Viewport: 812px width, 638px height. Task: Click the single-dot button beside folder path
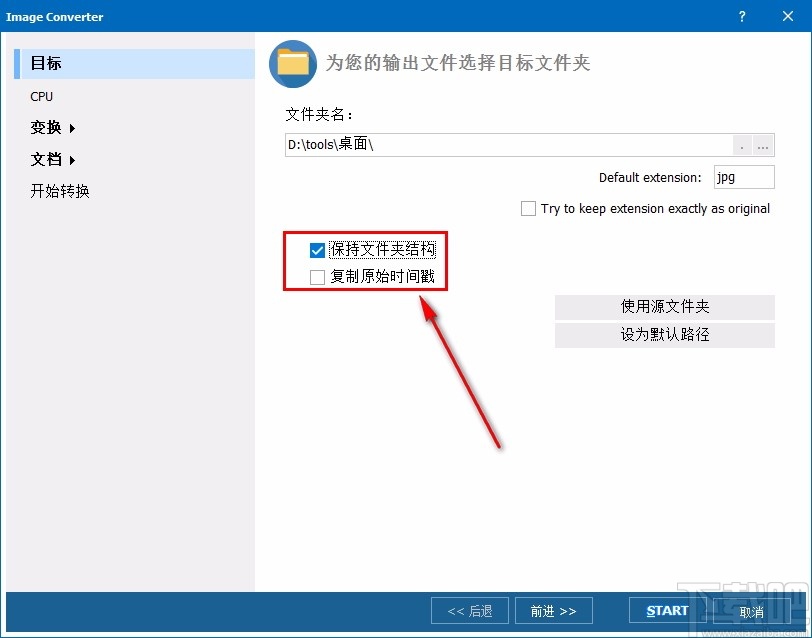tap(742, 146)
